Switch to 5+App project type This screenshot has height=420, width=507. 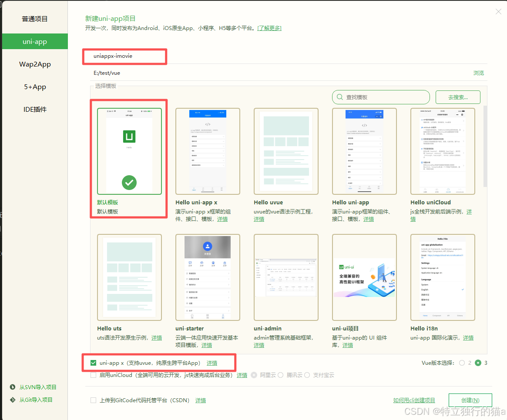[x=35, y=87]
